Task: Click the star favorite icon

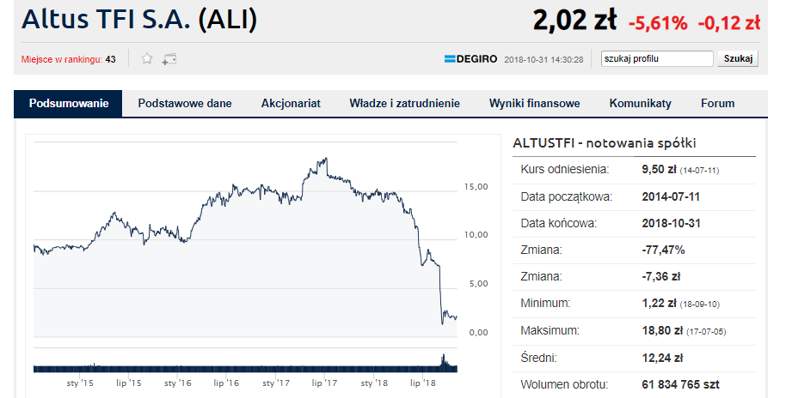Action: tap(147, 59)
